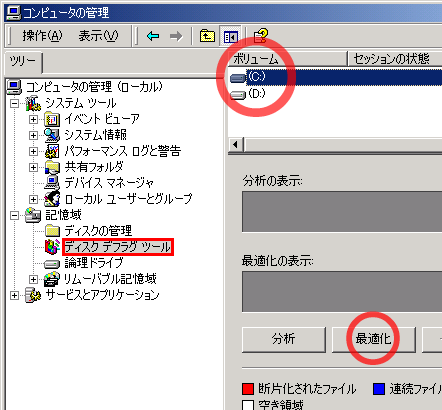This screenshot has width=442, height=410.
Task: Click the help icon in toolbar
Action: coord(260,36)
